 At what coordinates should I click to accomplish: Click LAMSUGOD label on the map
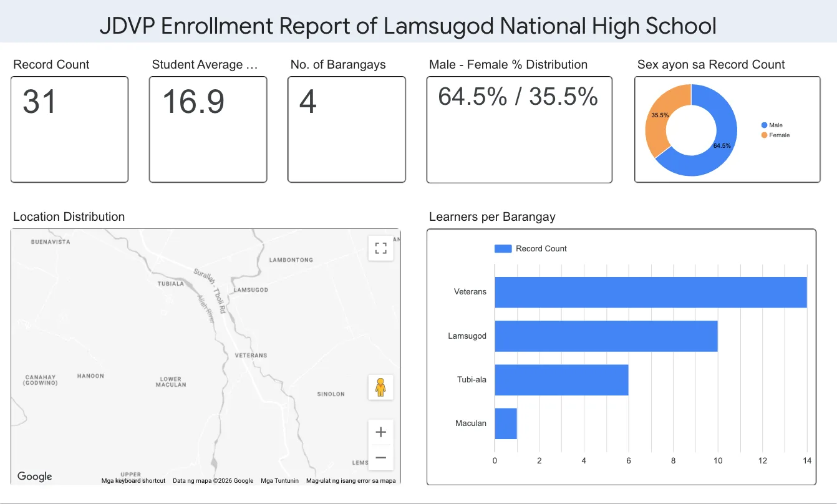click(251, 290)
